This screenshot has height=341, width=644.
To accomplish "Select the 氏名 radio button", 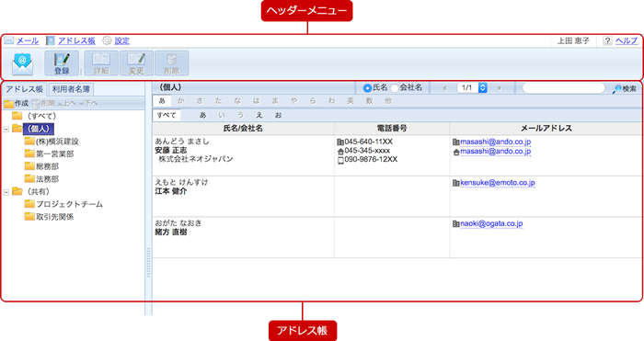I will pyautogui.click(x=368, y=88).
